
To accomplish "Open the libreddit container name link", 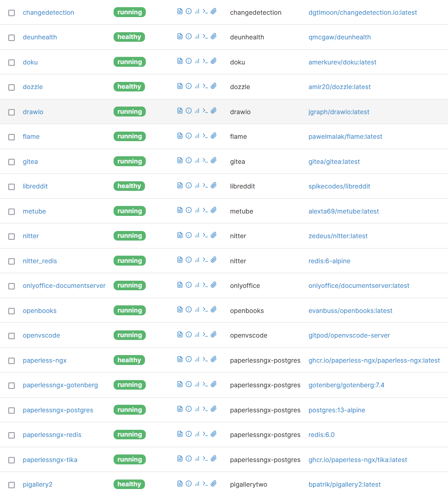I will (35, 186).
